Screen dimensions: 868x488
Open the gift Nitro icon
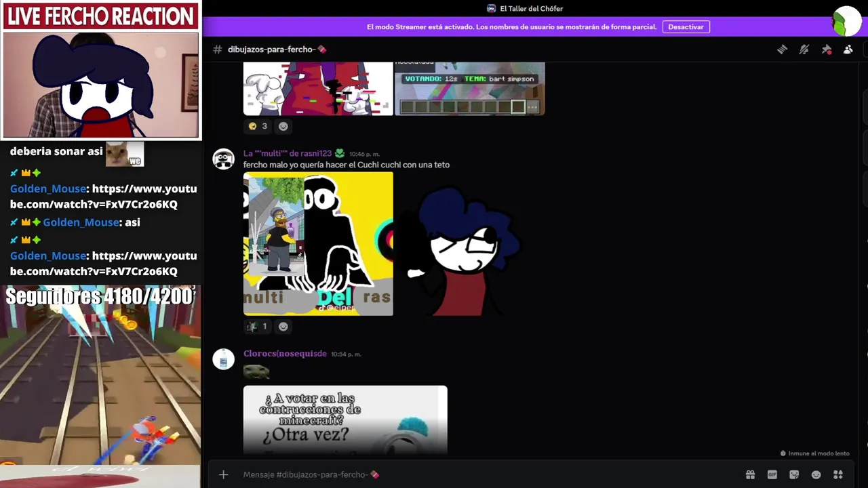click(x=750, y=474)
